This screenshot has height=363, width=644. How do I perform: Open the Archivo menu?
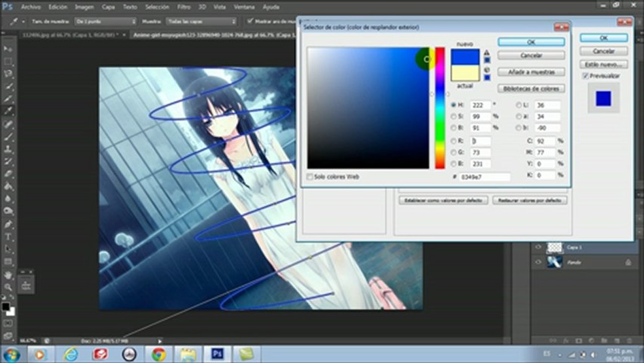point(31,7)
